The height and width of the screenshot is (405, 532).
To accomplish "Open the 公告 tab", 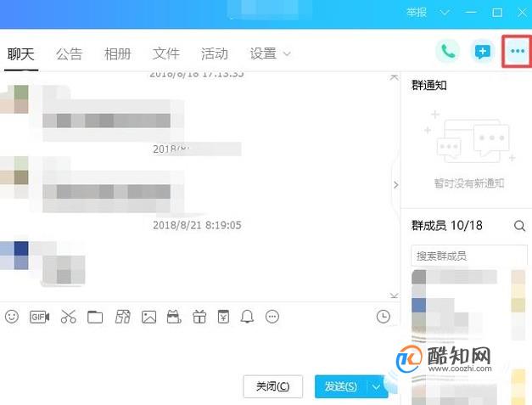I will pyautogui.click(x=70, y=53).
